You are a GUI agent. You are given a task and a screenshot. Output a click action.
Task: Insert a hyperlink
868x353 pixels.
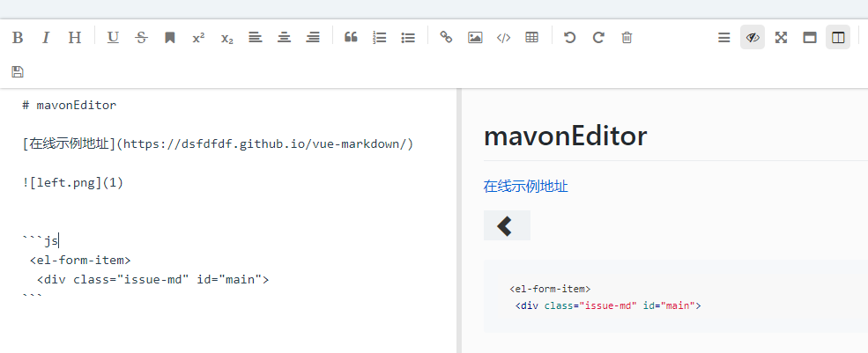(446, 38)
